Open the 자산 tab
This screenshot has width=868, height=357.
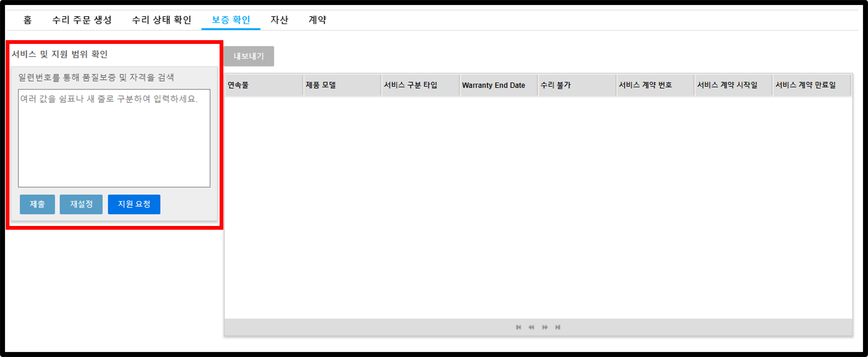(279, 20)
